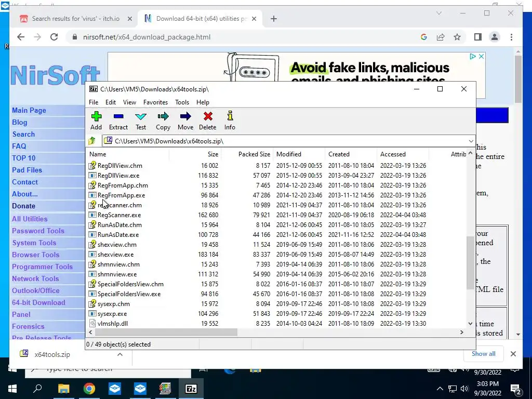Select vlmshlp.dll in file list
This screenshot has height=399, width=532.
tap(113, 323)
